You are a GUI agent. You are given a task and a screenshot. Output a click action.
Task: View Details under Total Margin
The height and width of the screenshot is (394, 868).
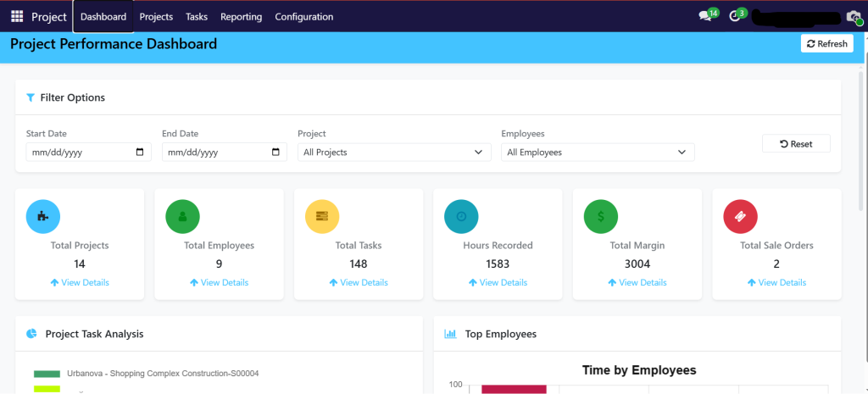click(637, 283)
